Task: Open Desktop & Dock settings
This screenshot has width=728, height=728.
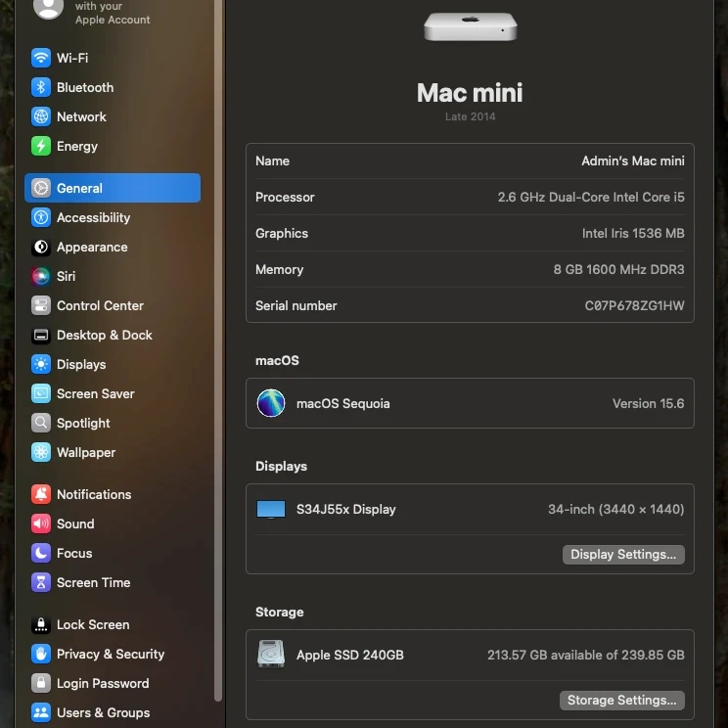Action: 104,335
